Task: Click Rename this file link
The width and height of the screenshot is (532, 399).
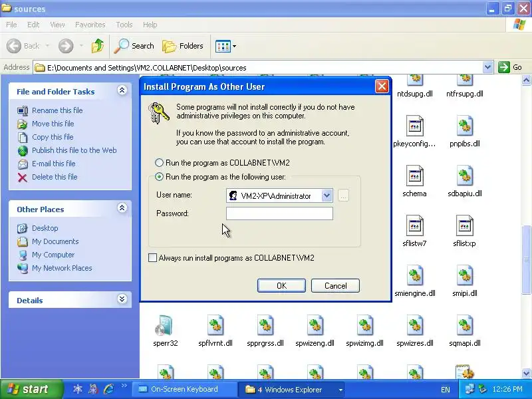Action: coord(57,110)
